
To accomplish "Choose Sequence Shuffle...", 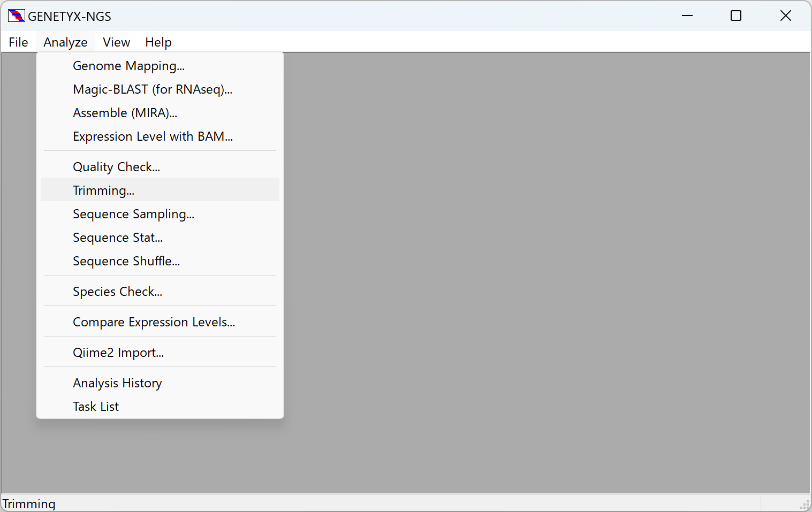I will (160, 261).
